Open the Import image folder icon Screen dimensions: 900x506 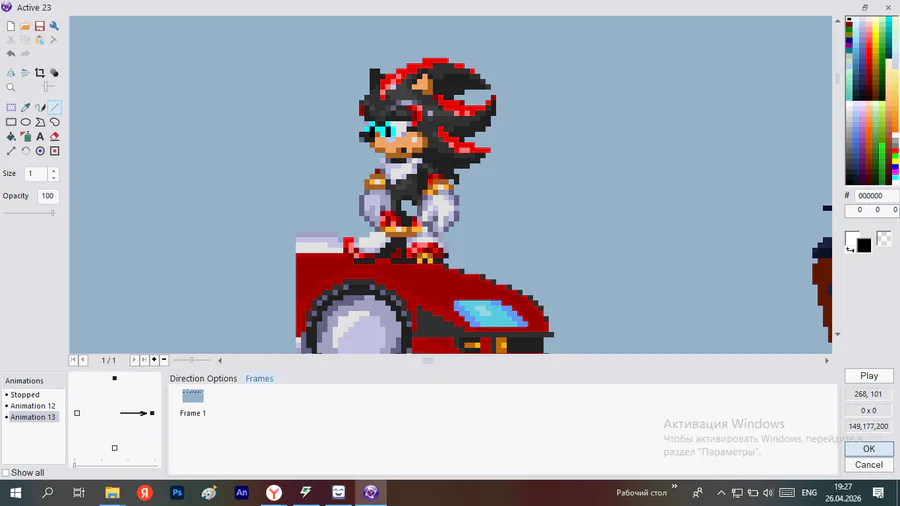click(x=25, y=26)
